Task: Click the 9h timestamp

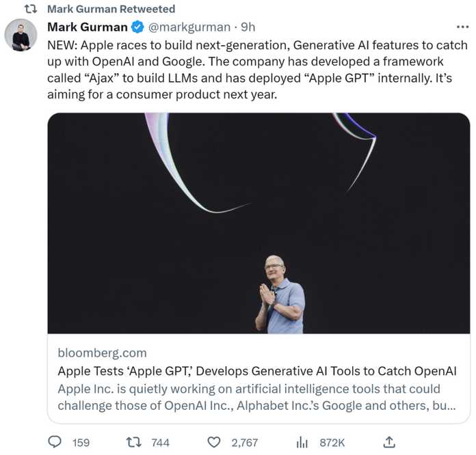Action: click(248, 27)
